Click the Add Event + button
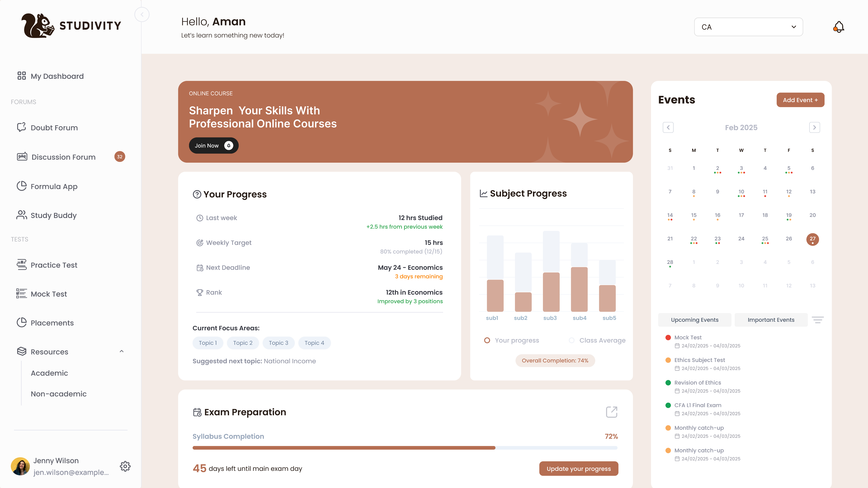 800,100
